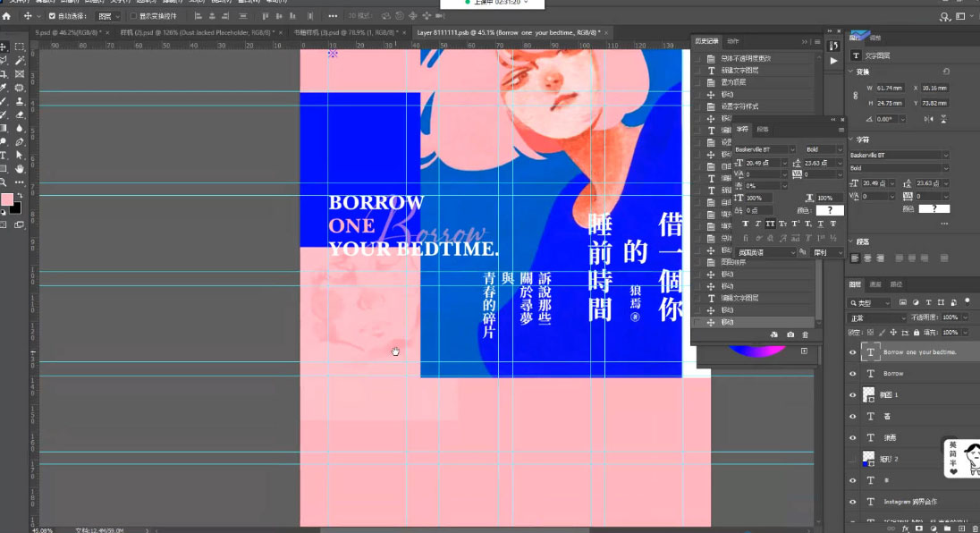Click the Character panel text color swatch
This screenshot has width=980, height=533.
(x=830, y=210)
